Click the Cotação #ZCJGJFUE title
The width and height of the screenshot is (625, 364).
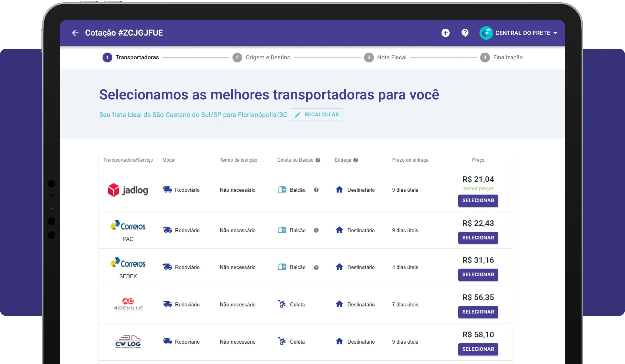(x=124, y=33)
